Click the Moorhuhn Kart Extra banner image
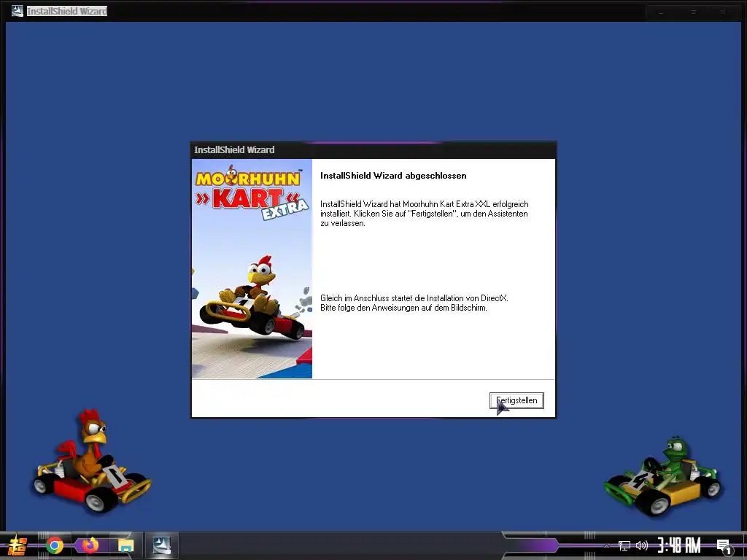Viewport: 747px width, 560px height. coord(252,268)
